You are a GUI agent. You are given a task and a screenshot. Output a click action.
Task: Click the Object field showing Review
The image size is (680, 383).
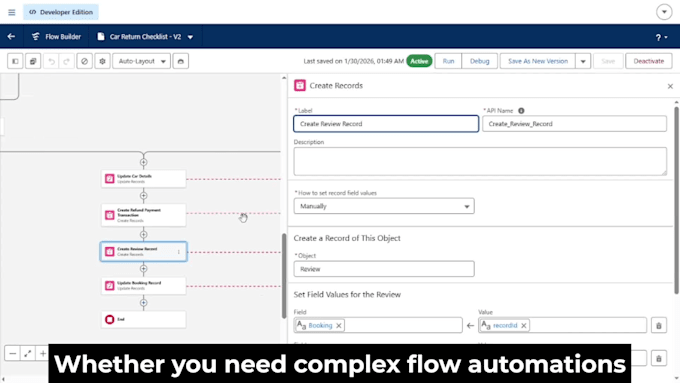coord(384,269)
